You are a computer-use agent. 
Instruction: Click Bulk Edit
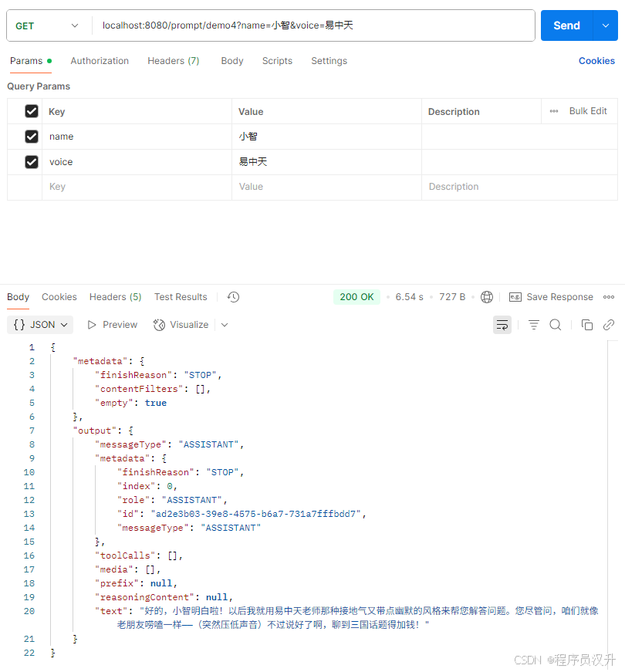pos(588,111)
